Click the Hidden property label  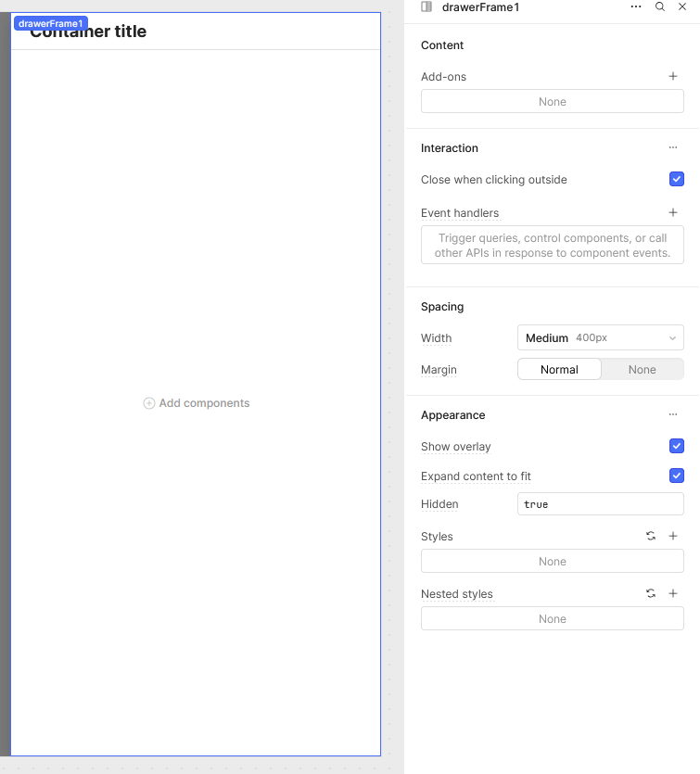pyautogui.click(x=439, y=504)
